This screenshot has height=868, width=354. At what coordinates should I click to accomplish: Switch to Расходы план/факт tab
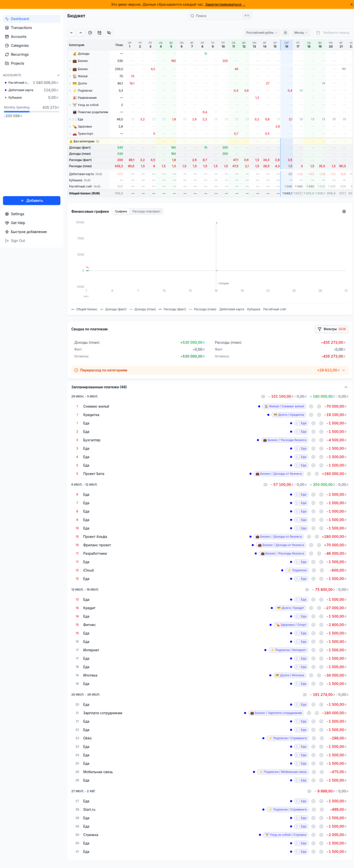(x=147, y=211)
